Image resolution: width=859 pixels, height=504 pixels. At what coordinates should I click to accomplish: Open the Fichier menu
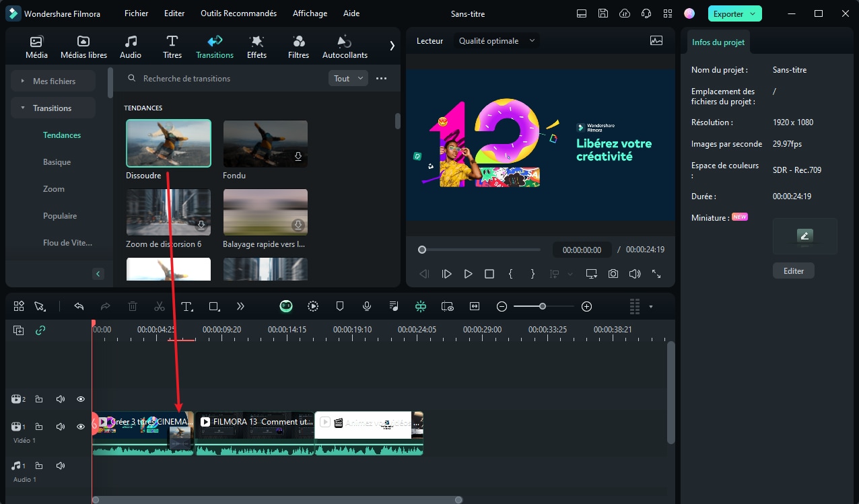(x=137, y=13)
